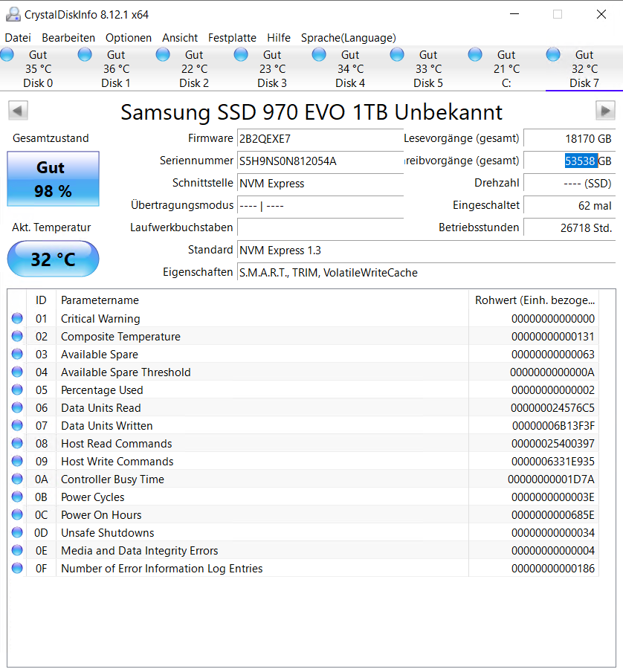
Task: Switch to Disk 2 tab
Action: pyautogui.click(x=194, y=68)
